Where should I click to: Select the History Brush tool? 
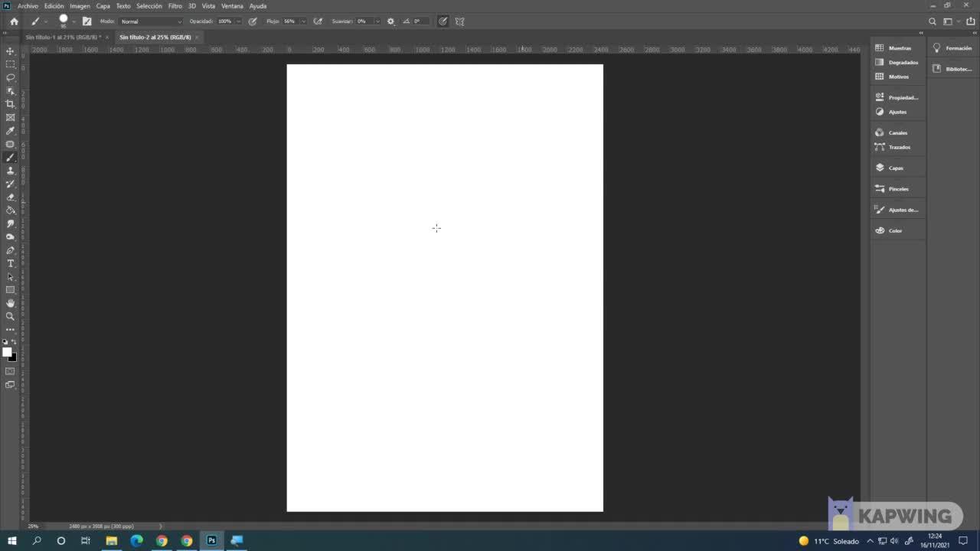tap(10, 184)
